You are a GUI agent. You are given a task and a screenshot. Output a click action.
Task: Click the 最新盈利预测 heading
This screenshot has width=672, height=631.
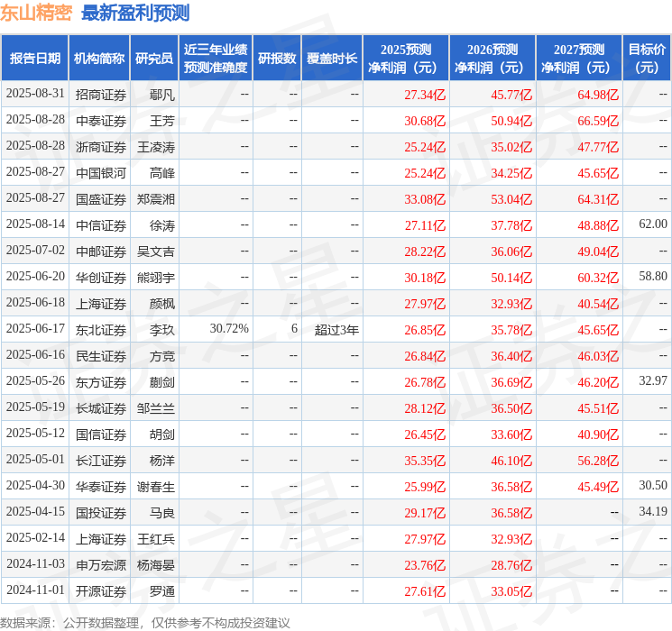tap(135, 13)
